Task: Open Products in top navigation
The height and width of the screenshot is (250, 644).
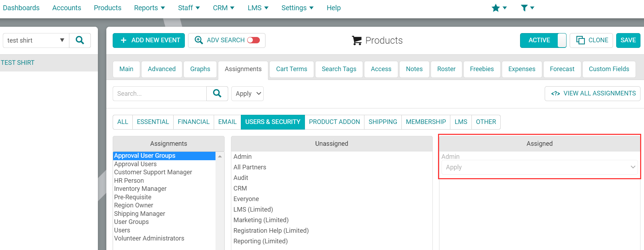Action: click(107, 8)
